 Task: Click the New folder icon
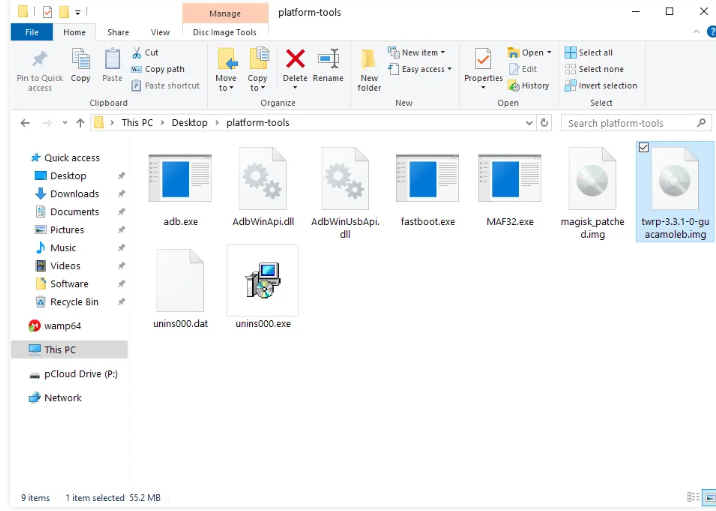tap(369, 60)
